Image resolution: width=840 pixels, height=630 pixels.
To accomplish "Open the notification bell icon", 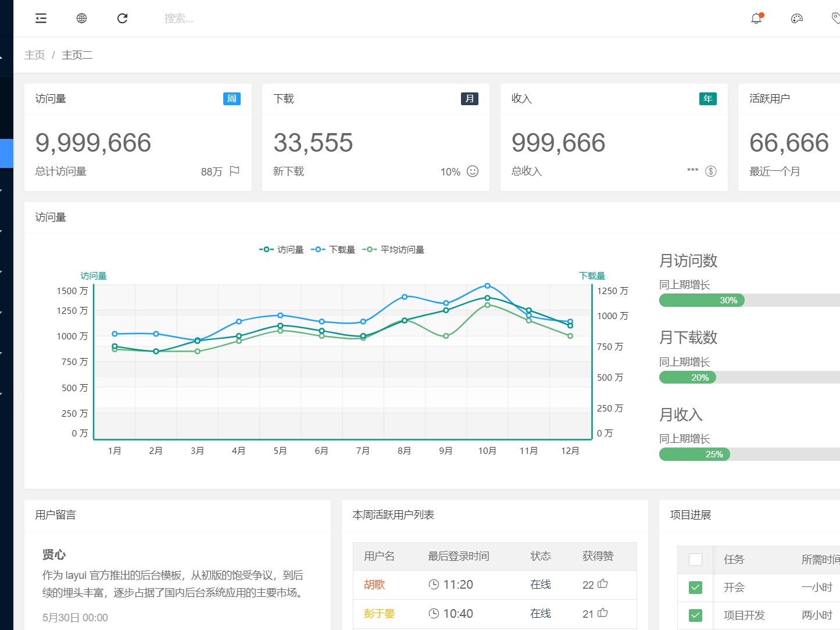I will coord(756,19).
